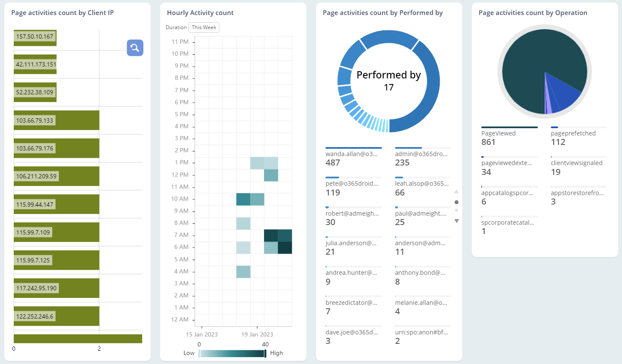Click the up scroll arrow in Performed by list
The image size is (622, 364).
pos(457,191)
